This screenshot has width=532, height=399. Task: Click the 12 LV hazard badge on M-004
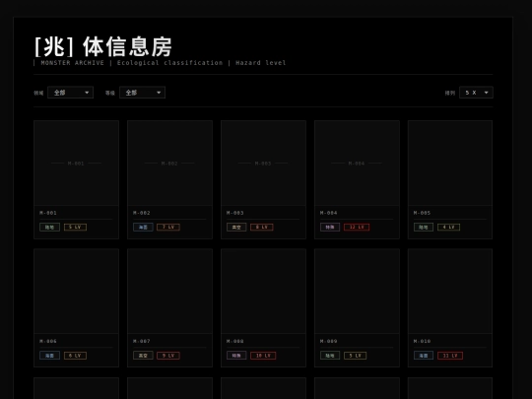357,227
